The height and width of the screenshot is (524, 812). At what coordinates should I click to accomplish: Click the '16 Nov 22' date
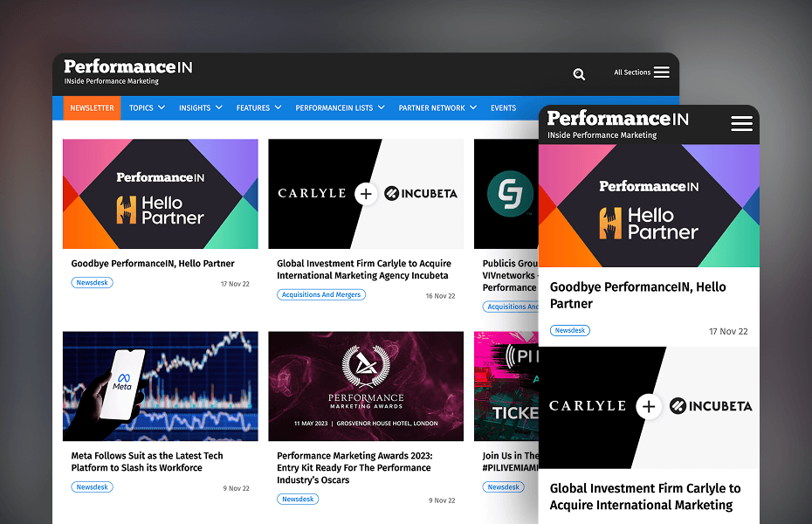(x=440, y=296)
